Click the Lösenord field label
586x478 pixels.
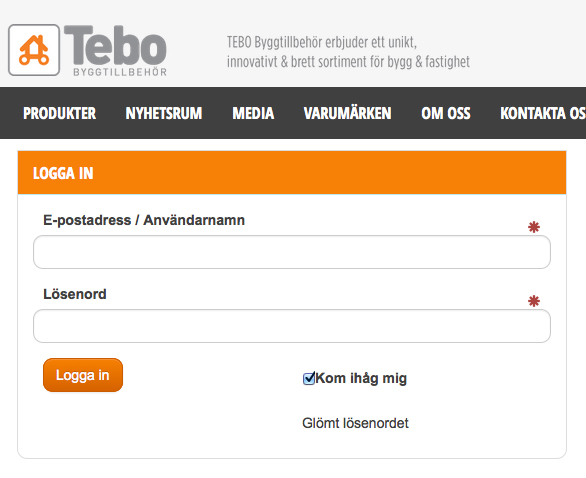tap(75, 294)
